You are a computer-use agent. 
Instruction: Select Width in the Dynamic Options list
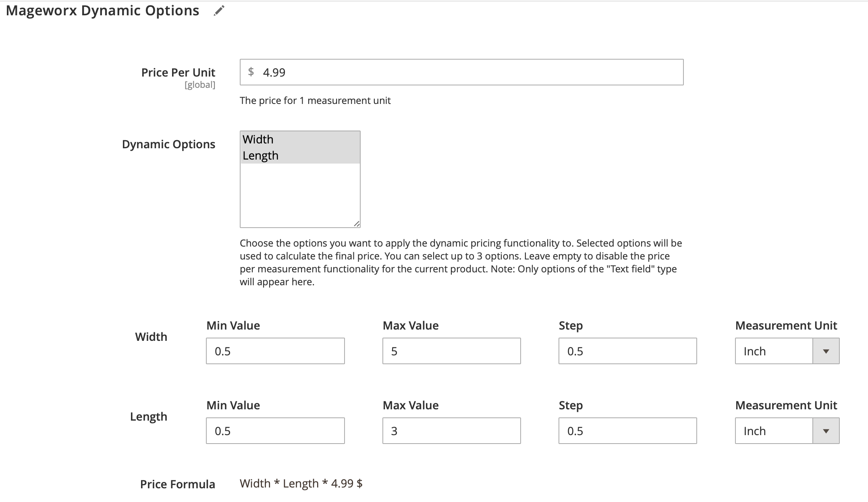coord(300,139)
